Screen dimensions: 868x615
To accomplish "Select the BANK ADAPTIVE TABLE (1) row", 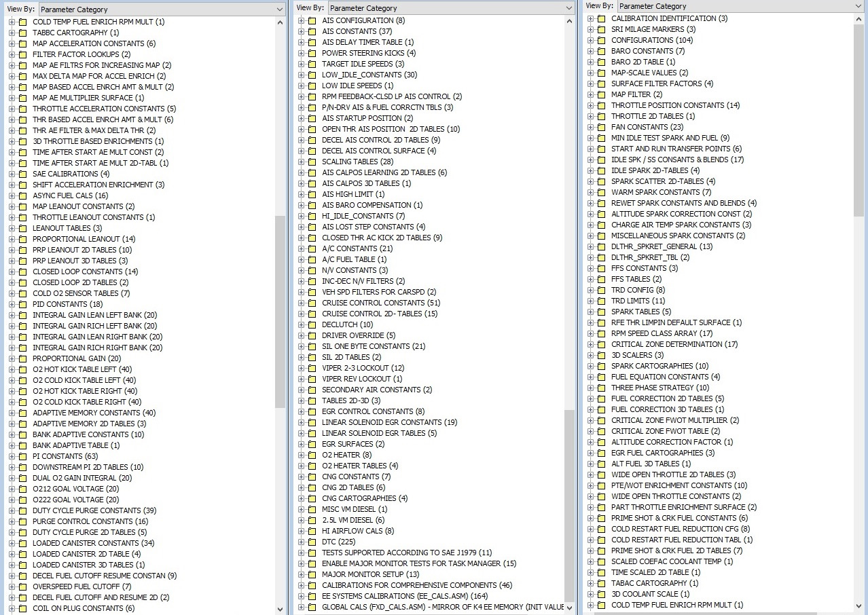I will [x=76, y=445].
